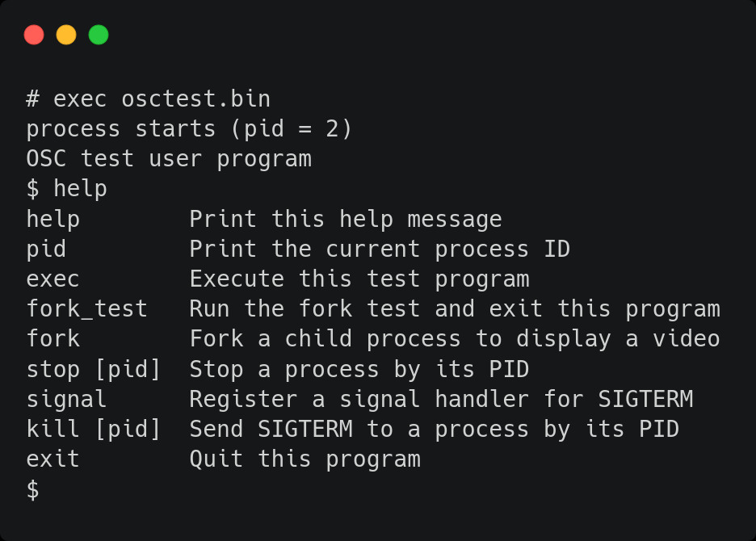The width and height of the screenshot is (756, 541).
Task: Click the yellow traffic light icon
Action: 66,34
